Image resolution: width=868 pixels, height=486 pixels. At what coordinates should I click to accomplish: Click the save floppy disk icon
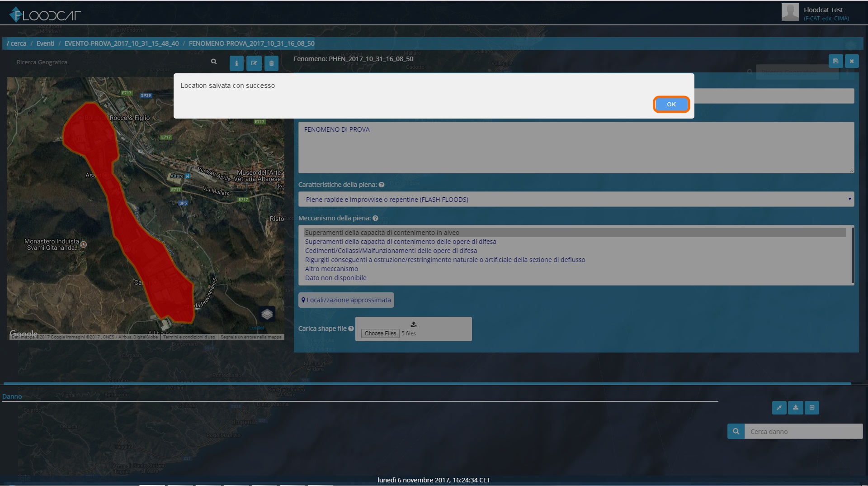[x=835, y=61]
